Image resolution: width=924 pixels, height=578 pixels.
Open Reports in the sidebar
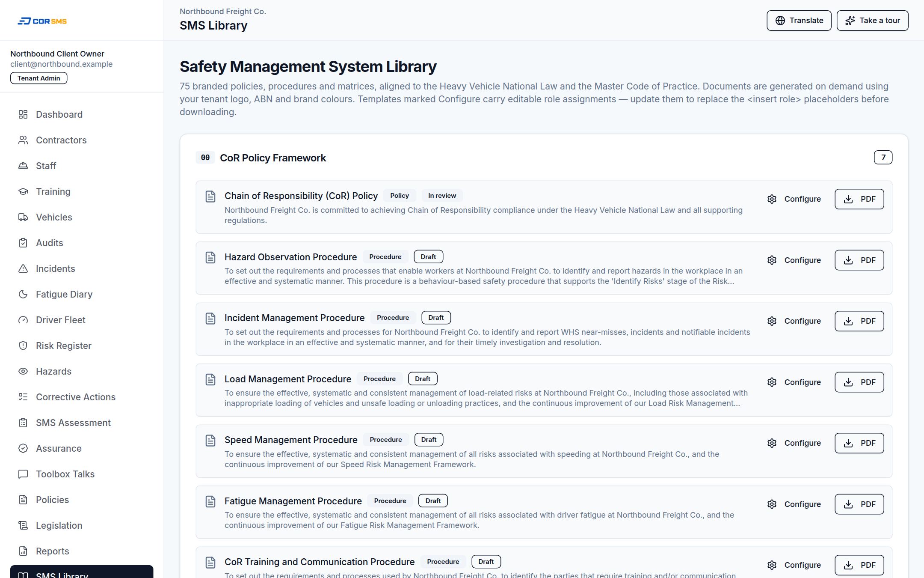(x=82, y=551)
